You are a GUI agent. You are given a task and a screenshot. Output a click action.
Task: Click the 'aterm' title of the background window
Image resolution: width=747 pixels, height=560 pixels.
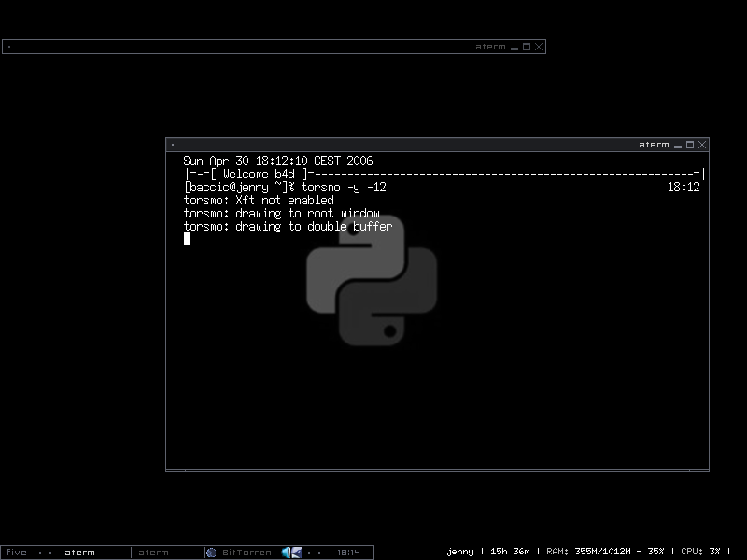click(x=490, y=47)
